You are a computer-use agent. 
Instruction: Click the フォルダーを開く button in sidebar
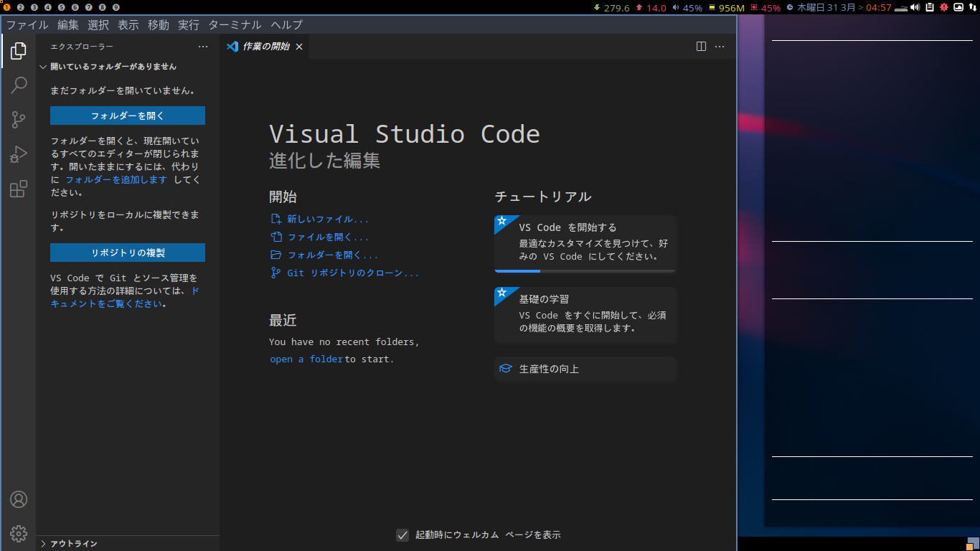pos(128,116)
